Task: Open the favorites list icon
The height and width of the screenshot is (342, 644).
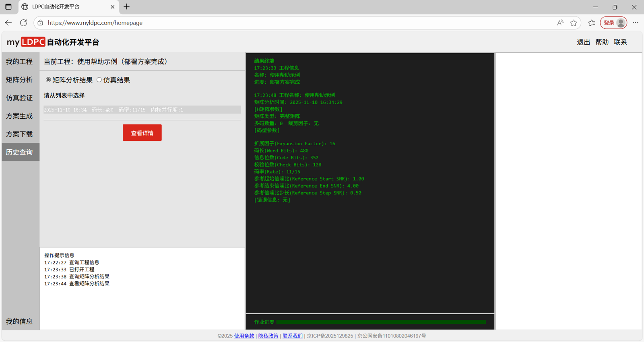Action: [x=591, y=23]
